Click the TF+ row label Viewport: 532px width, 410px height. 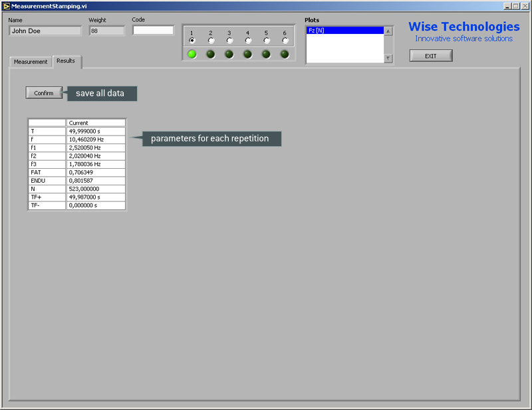pos(47,197)
